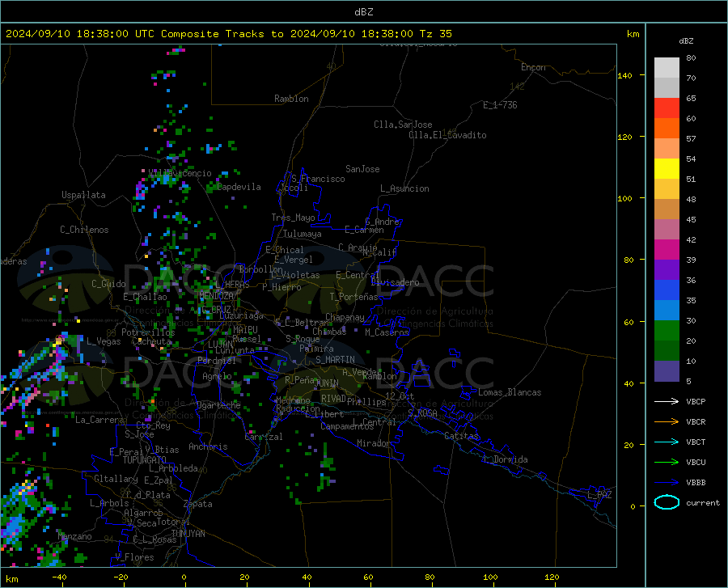Click the Lomas_Blancas map label
Image resolution: width=728 pixels, height=588 pixels.
tap(510, 392)
